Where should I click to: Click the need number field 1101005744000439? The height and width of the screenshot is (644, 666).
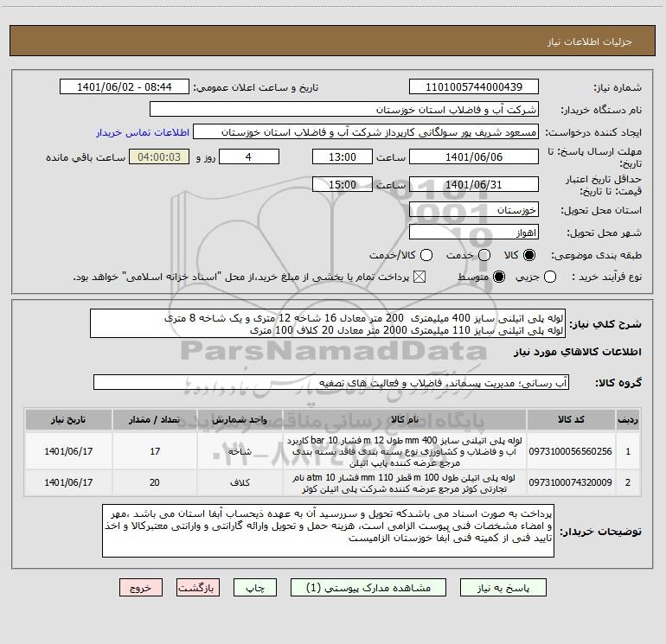click(x=474, y=87)
